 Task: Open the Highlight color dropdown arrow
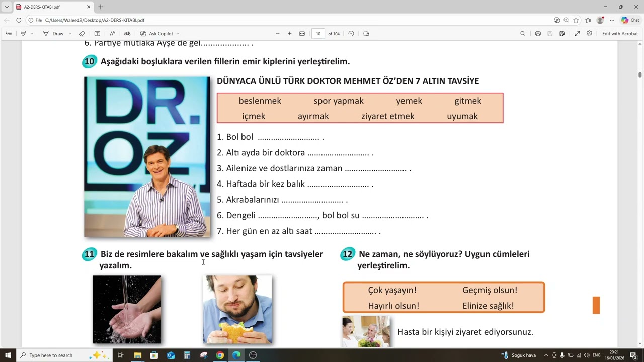pos(32,34)
